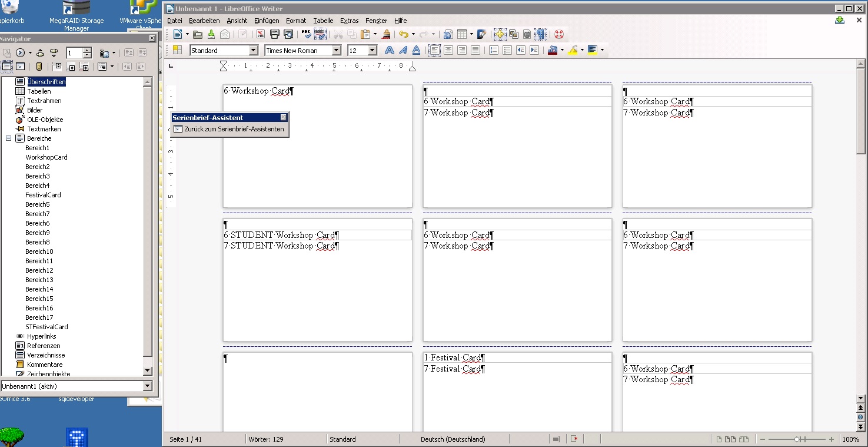Set Reminder paperclip icon in Navigator

tap(39, 67)
